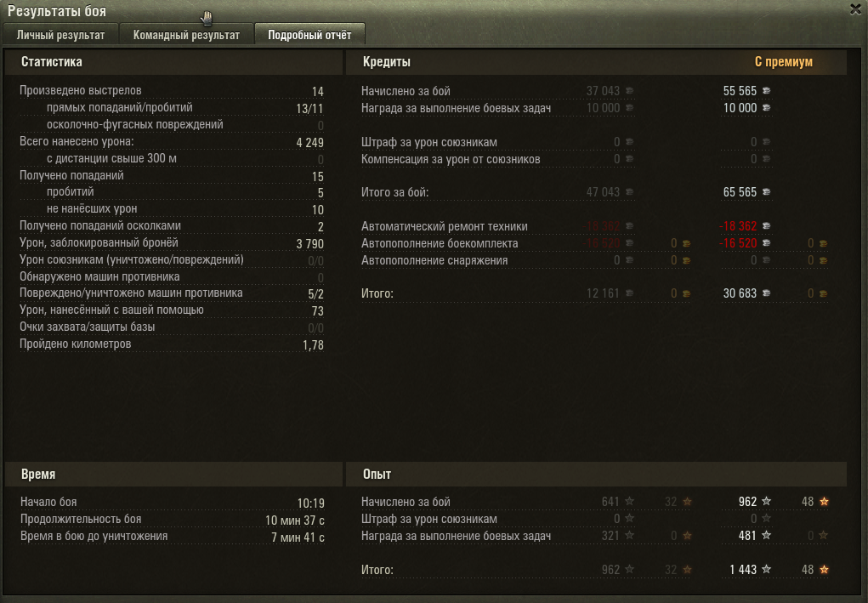Click credits icon next to red -18 362 premium
868x603 pixels.
tap(766, 226)
